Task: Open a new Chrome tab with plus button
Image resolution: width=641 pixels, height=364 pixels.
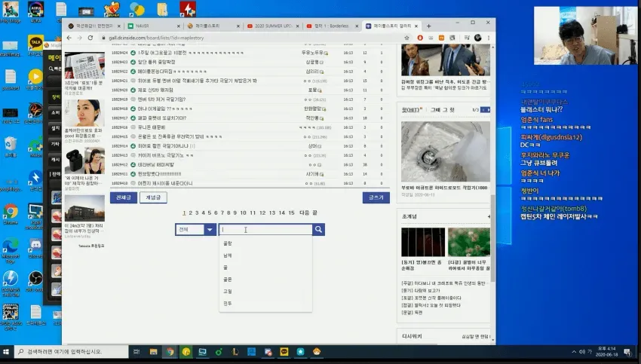Action: coord(428,26)
